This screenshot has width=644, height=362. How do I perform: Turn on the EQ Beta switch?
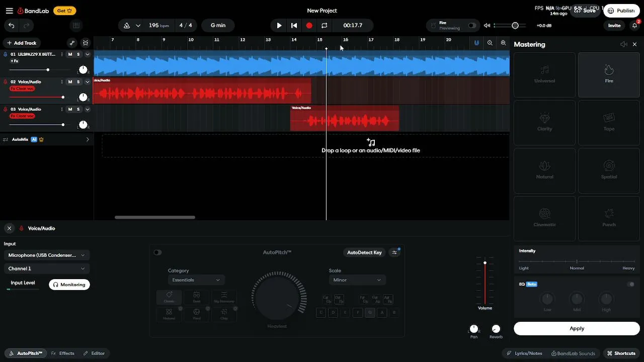click(631, 284)
